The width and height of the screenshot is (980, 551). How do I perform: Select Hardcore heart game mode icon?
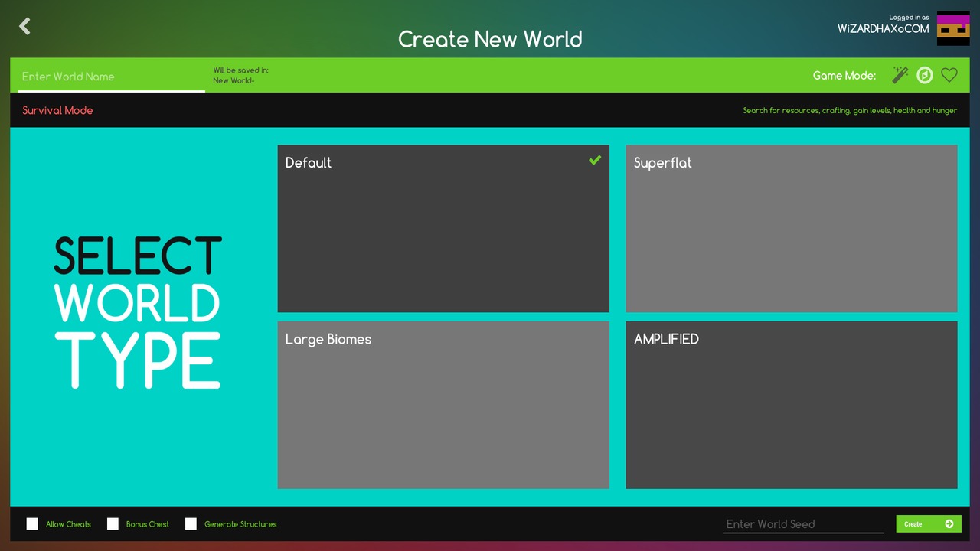(x=949, y=75)
